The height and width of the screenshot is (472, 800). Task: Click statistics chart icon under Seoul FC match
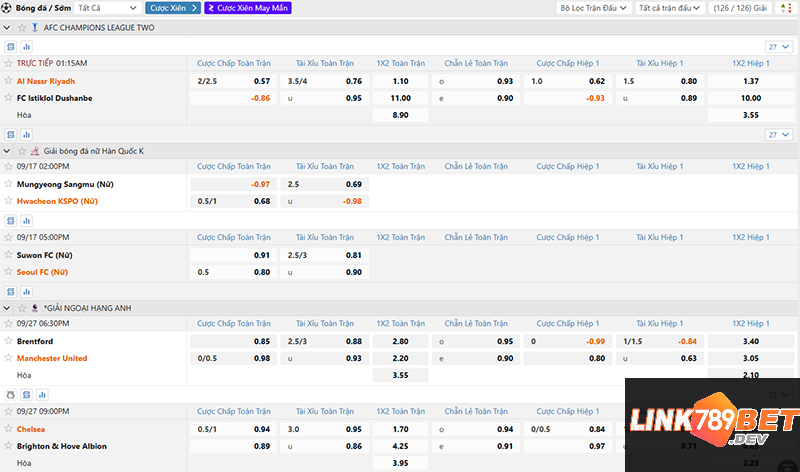click(26, 292)
